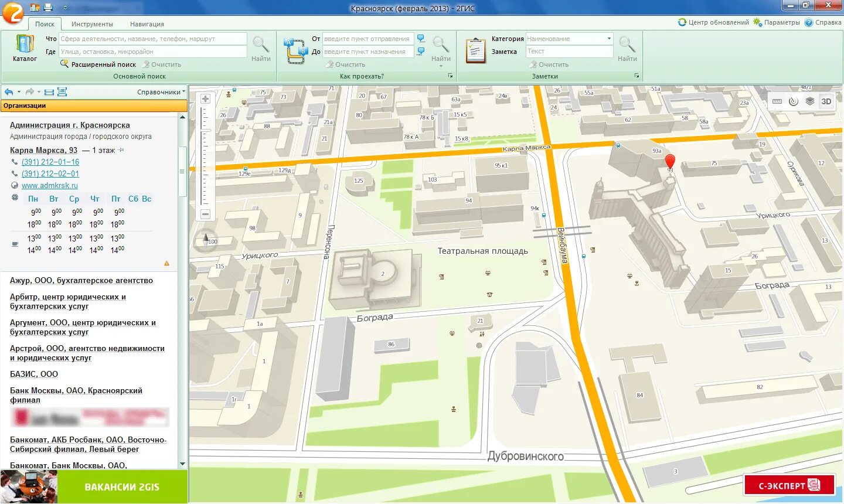The image size is (844, 504).
Task: Open Заметки group dialog launcher
Action: [637, 76]
